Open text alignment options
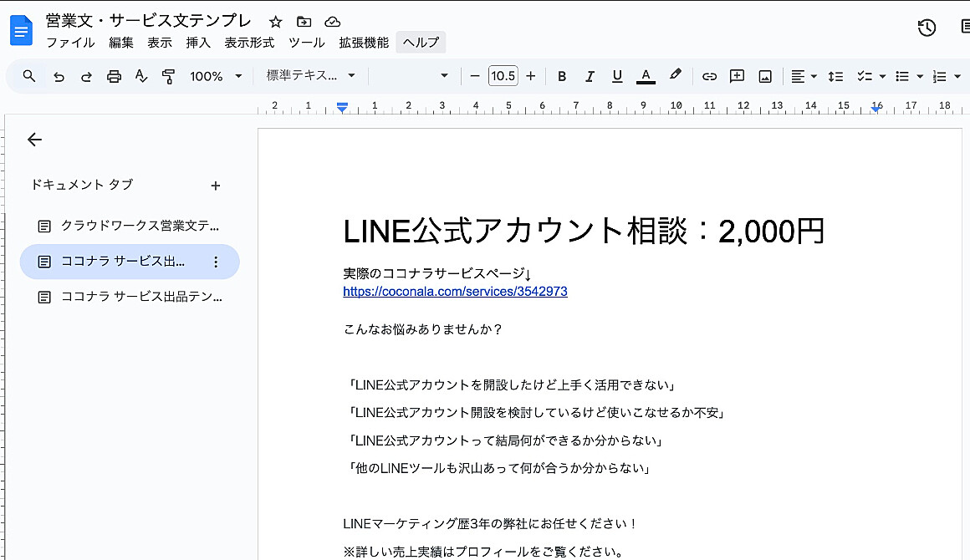This screenshot has width=970, height=560. (804, 77)
